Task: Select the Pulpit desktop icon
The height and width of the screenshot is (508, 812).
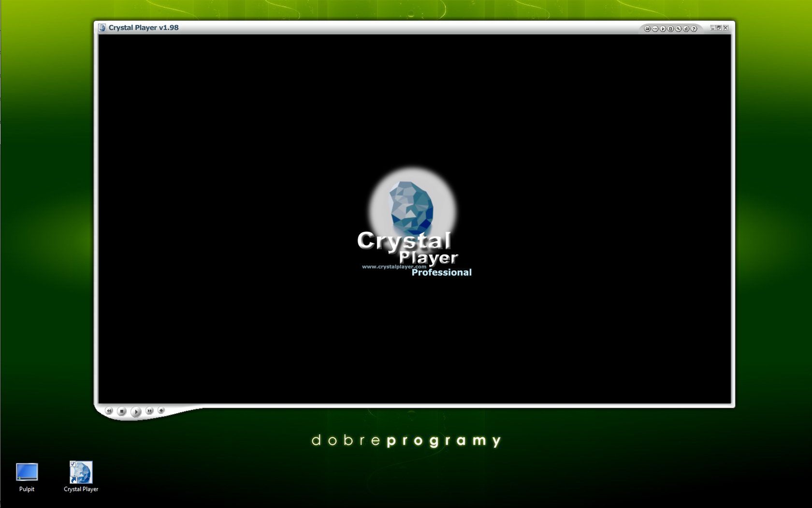Action: pyautogui.click(x=27, y=477)
